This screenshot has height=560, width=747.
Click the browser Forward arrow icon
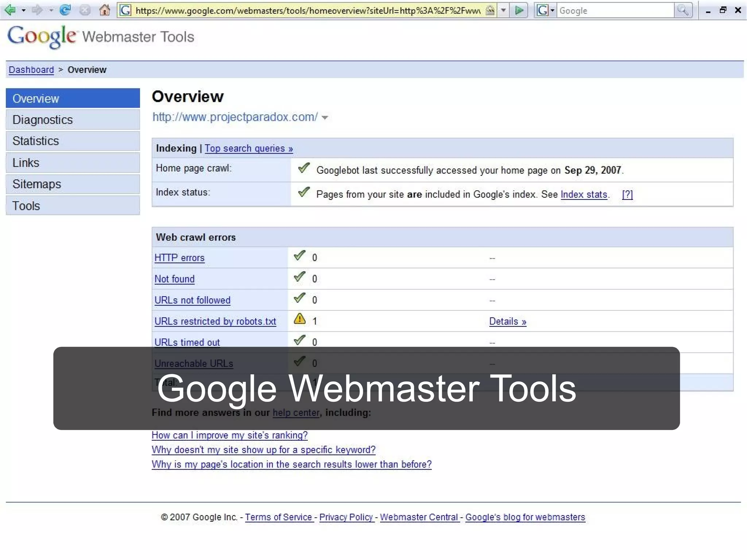37,10
